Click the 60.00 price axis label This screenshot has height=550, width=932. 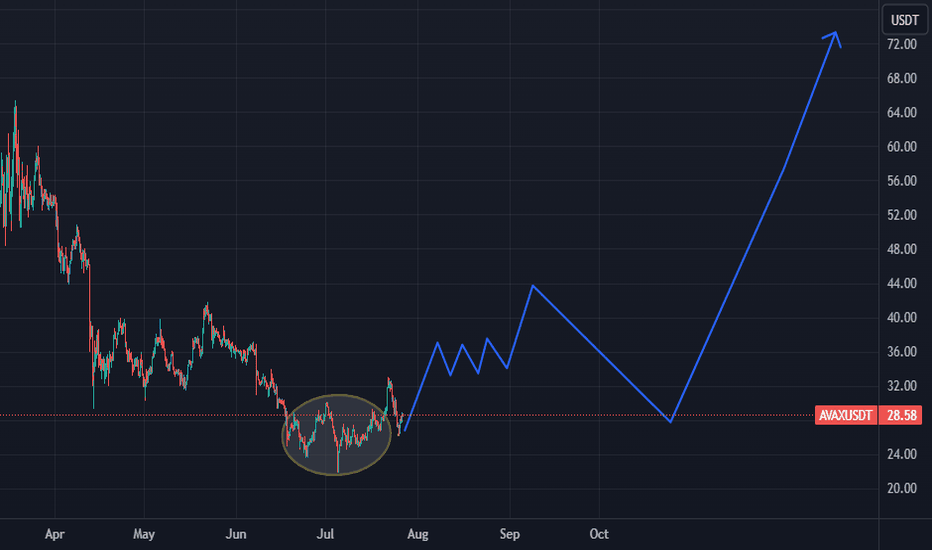[x=902, y=147]
